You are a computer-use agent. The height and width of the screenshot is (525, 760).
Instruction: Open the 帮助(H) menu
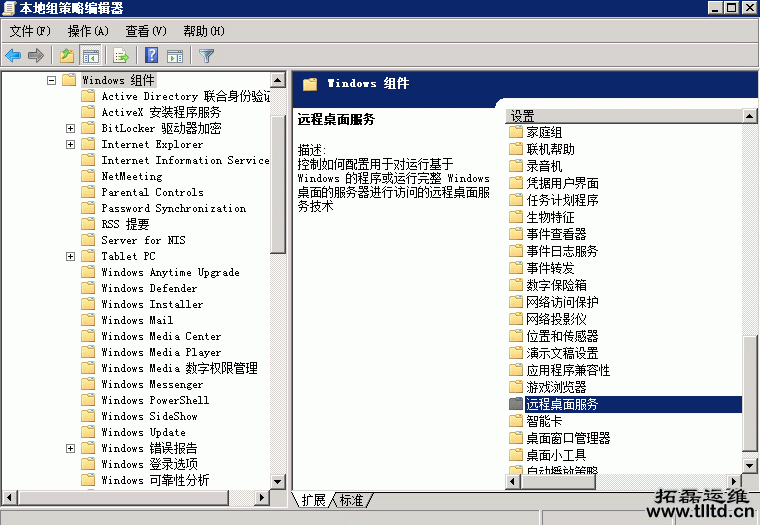click(204, 31)
